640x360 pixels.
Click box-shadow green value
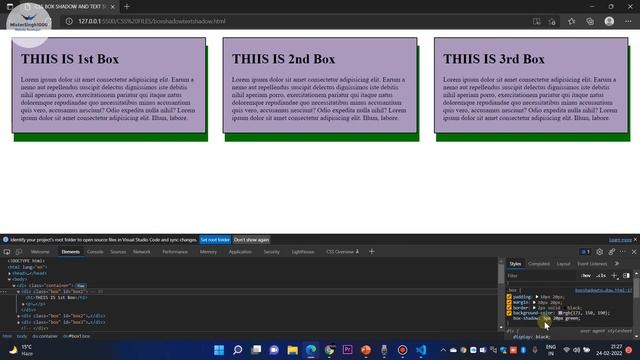[x=571, y=318]
